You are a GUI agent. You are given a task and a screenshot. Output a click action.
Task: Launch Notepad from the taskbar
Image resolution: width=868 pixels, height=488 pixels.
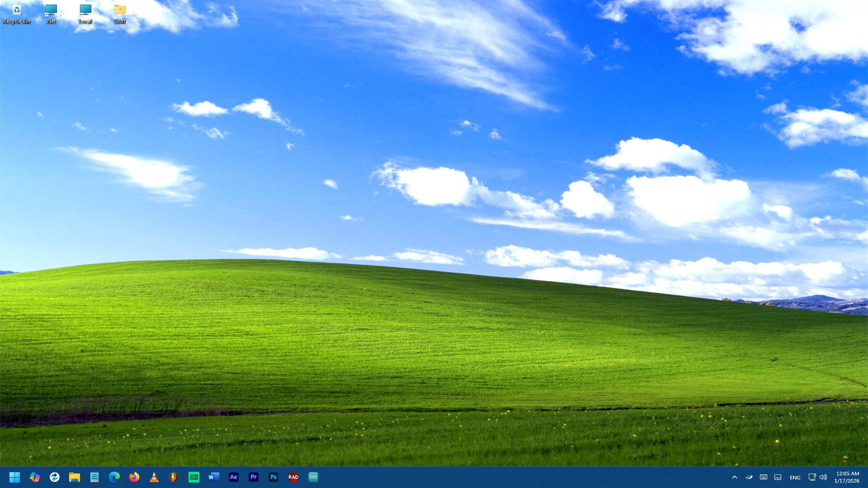[x=94, y=477]
